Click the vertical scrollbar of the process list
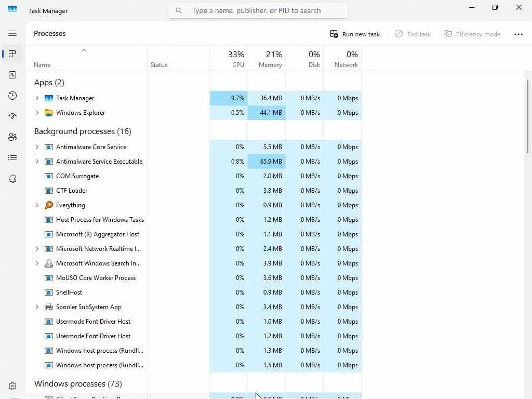The width and height of the screenshot is (532, 399). tap(528, 116)
